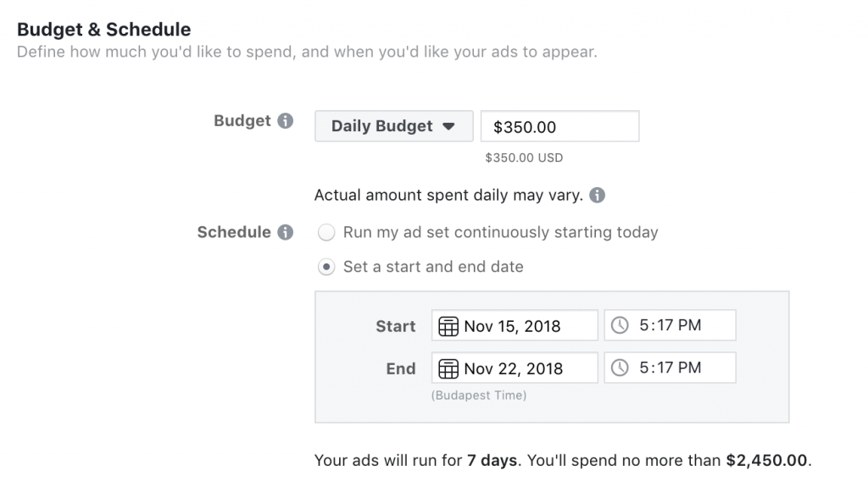Click the $350.00 budget amount field
This screenshot has width=868, height=487.
pyautogui.click(x=559, y=126)
